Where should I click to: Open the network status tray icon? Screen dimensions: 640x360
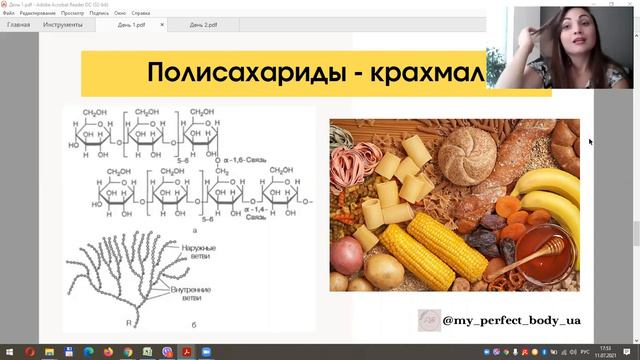tap(564, 352)
